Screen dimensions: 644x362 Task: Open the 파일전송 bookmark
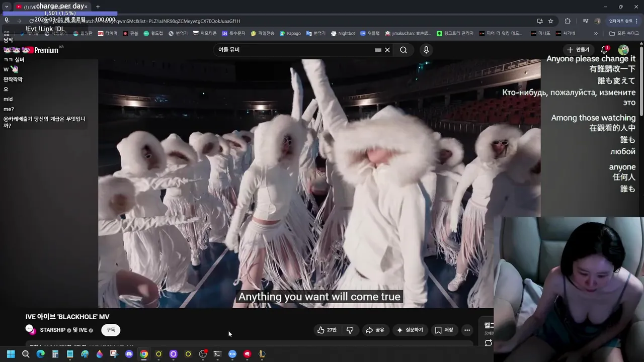click(x=262, y=33)
